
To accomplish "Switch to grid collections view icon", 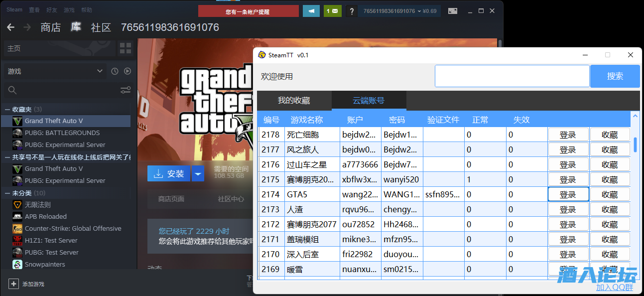I will coord(126,48).
